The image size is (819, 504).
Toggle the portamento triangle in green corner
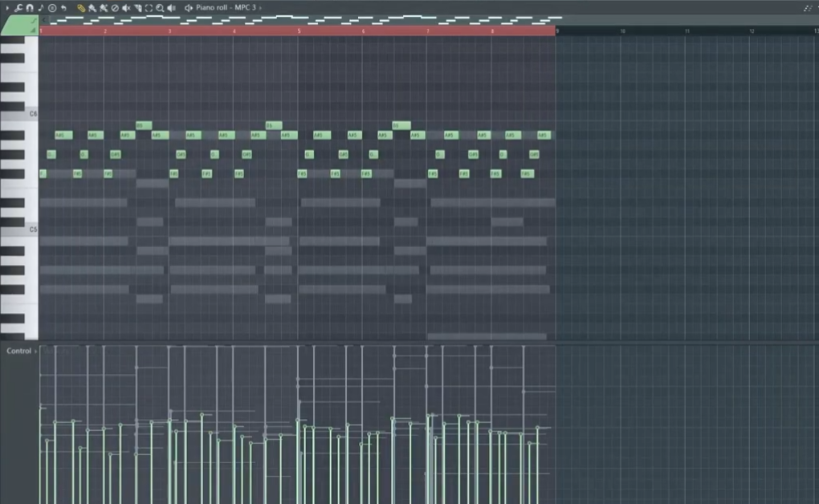pyautogui.click(x=33, y=30)
